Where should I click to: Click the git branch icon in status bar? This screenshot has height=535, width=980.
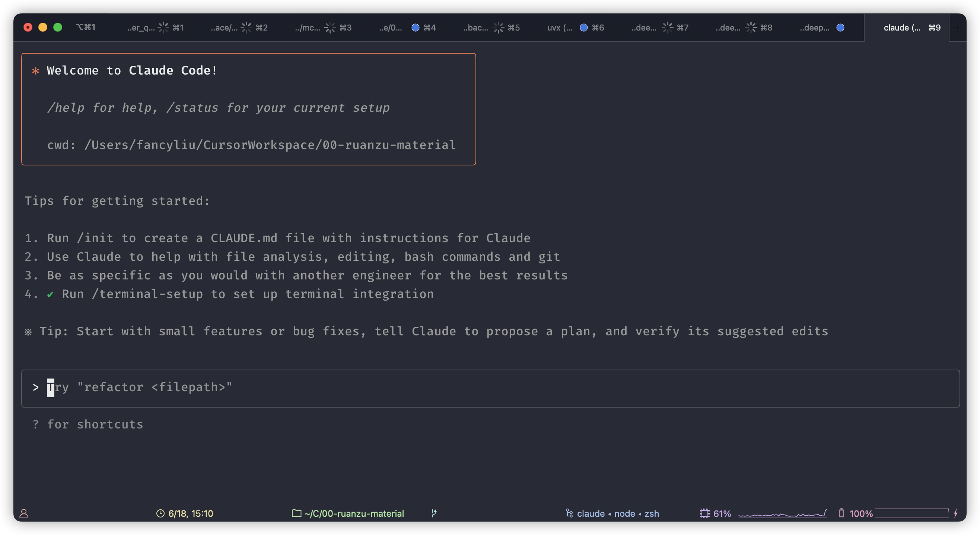434,513
